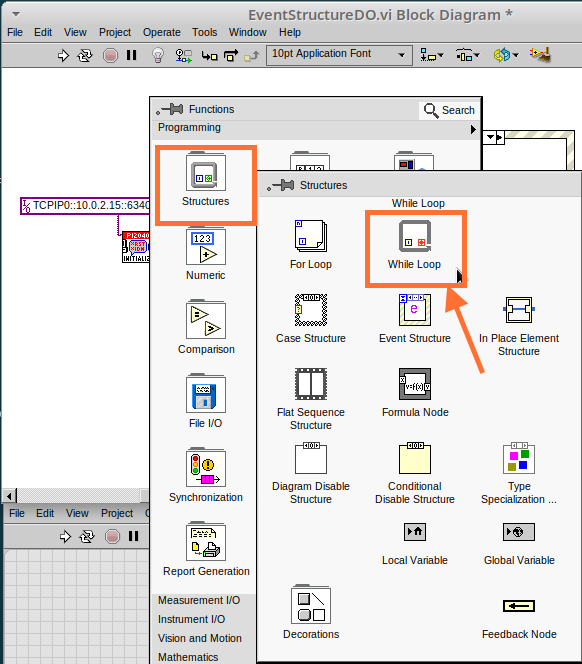This screenshot has width=582, height=664.
Task: Click Run Continuously in block diagram toolbar
Action: coord(85,55)
